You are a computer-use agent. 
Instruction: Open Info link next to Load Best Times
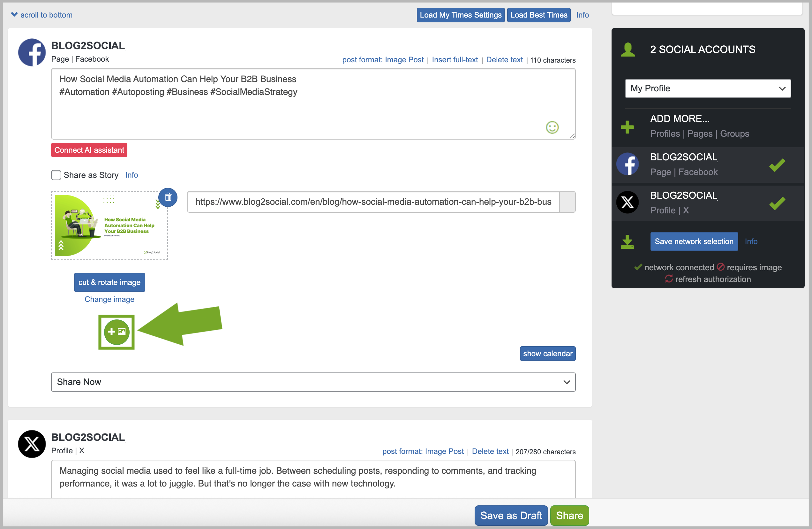pos(583,15)
